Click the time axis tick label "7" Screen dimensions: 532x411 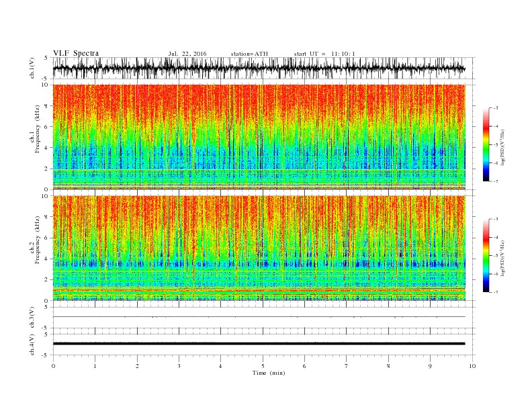(346, 366)
